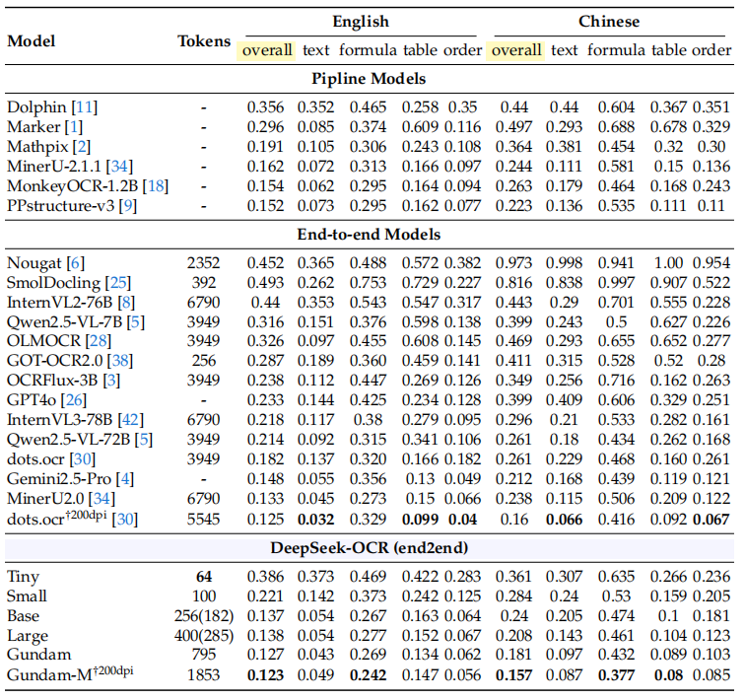Open citation 8 beside InternVL2-76B

[126, 303]
